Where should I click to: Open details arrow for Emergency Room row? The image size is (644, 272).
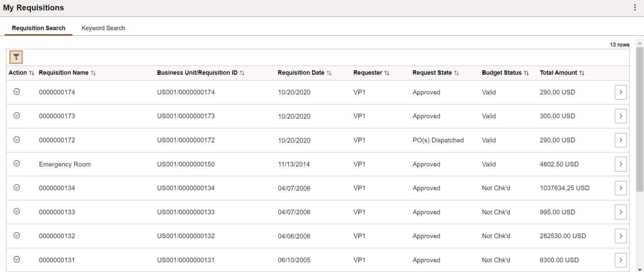(x=621, y=164)
